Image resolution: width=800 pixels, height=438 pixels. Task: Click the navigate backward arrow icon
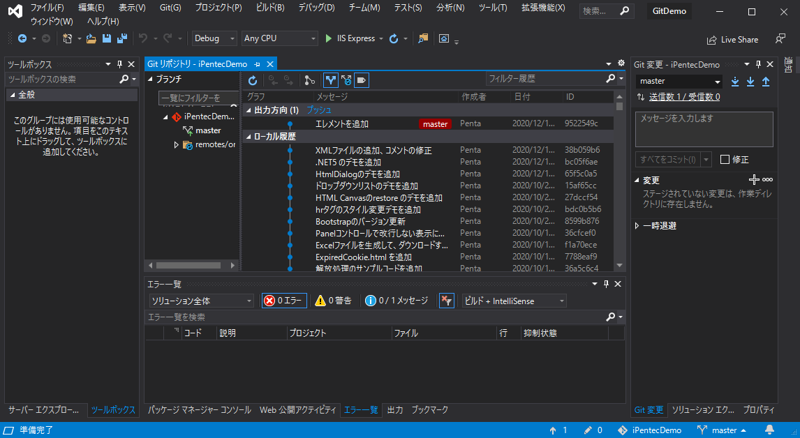[22, 39]
